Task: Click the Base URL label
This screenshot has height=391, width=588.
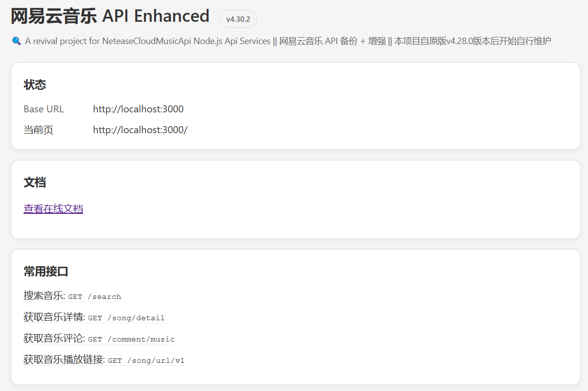Action: point(44,109)
